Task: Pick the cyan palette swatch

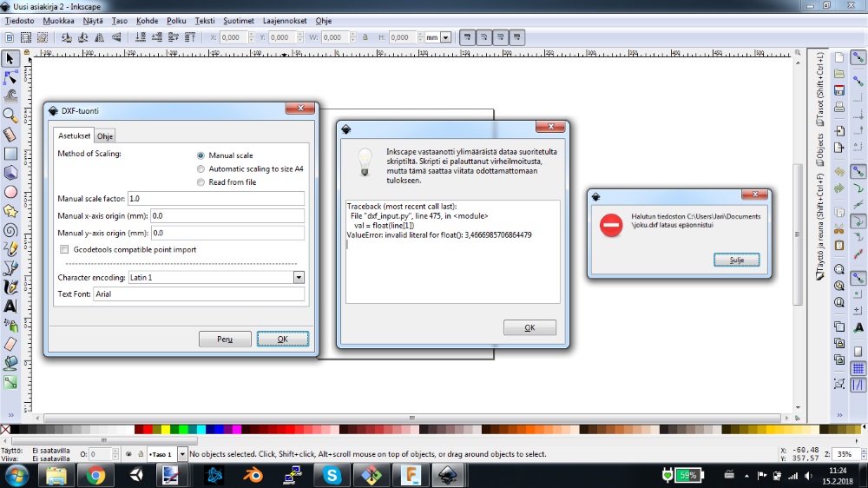Action: click(201, 429)
